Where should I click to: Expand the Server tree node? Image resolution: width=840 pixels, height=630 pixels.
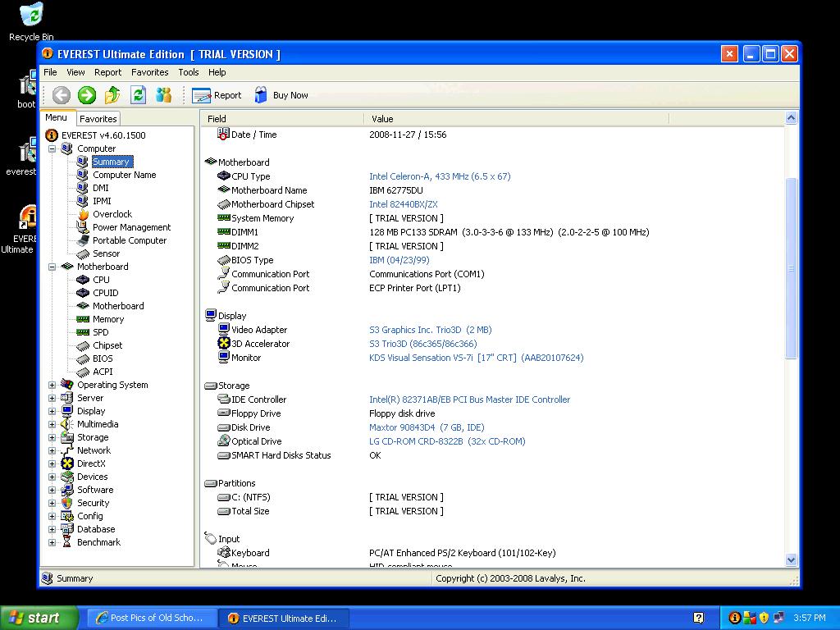tap(52, 398)
